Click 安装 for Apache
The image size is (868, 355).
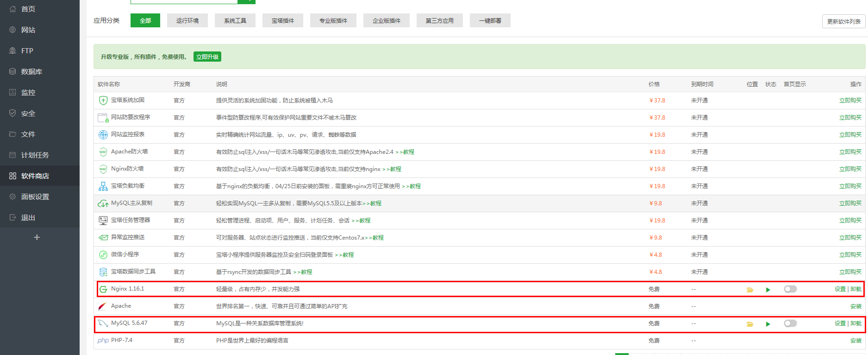tap(856, 306)
